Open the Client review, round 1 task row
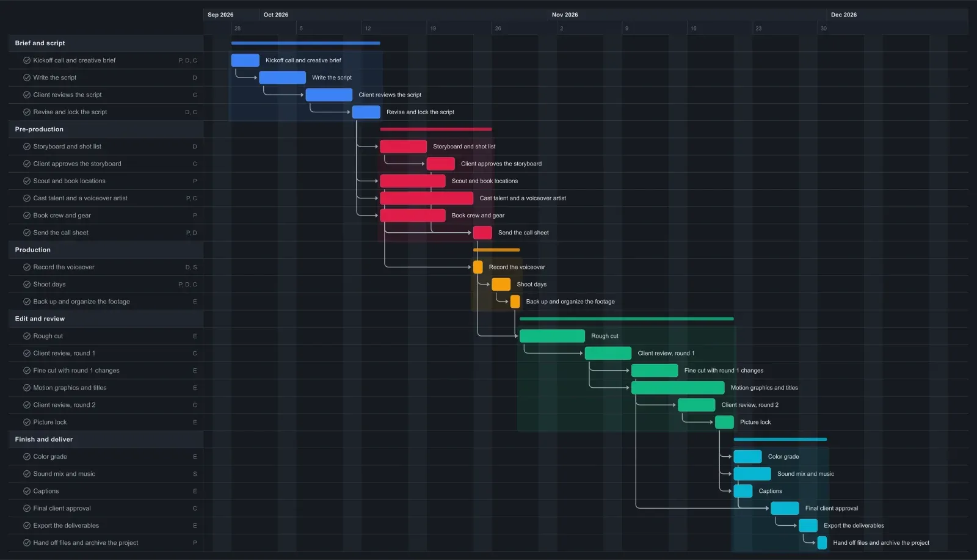Screen dimensions: 977x560 (106, 354)
